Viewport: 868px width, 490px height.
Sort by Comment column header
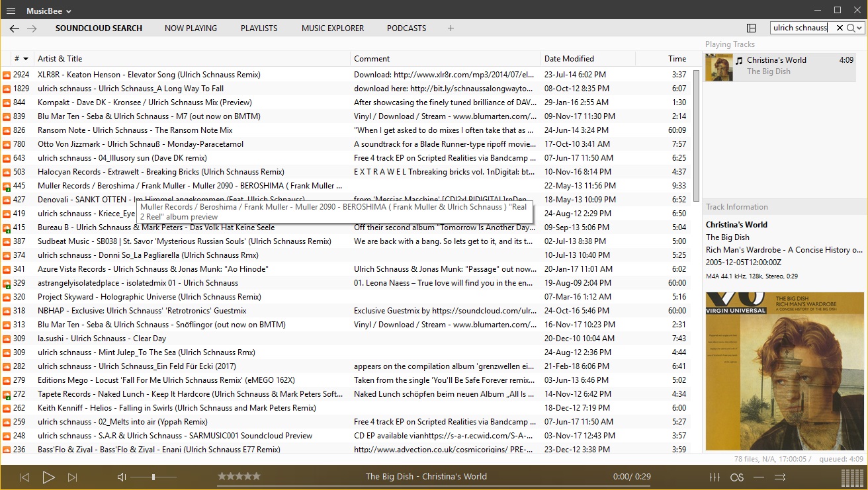pos(446,59)
